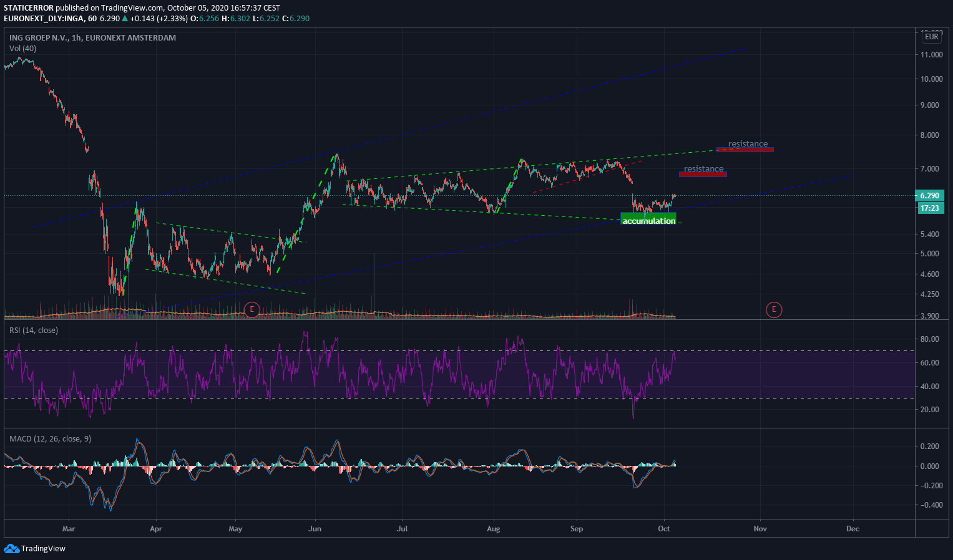Click the RSI 40.00 axis label
The height and width of the screenshot is (560, 953).
point(929,387)
